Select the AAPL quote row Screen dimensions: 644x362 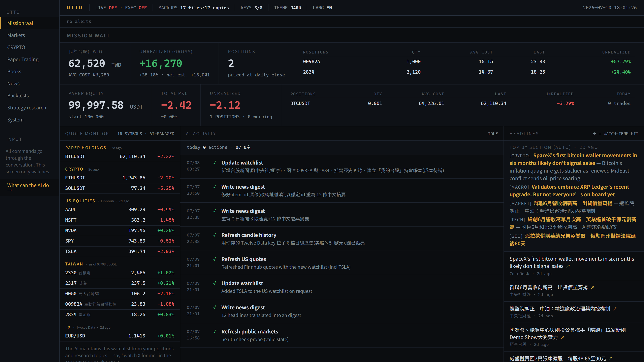coord(120,210)
